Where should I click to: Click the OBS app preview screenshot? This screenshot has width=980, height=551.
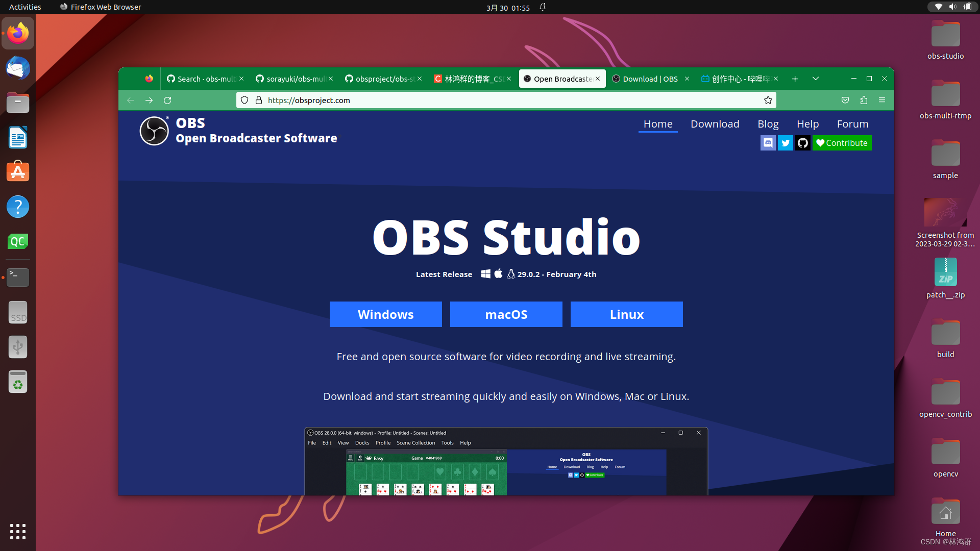506,461
